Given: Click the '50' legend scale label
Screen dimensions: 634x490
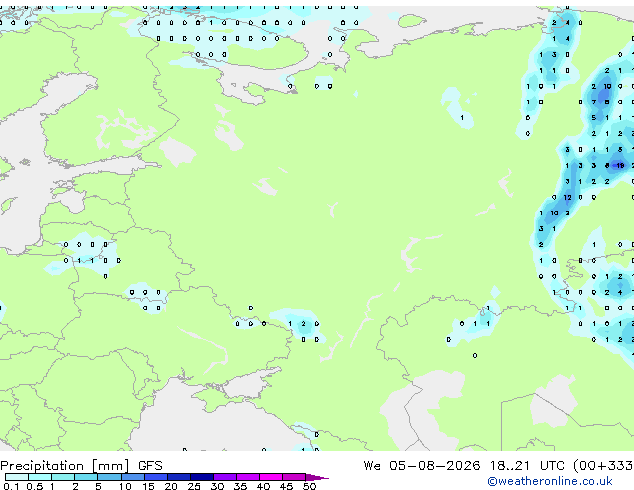Looking at the screenshot, I should coord(309,486).
